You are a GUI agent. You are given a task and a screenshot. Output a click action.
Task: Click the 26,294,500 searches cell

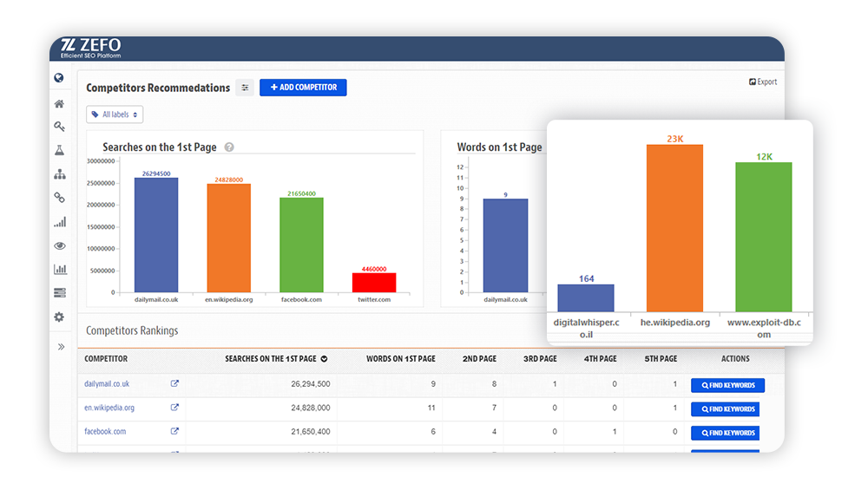click(x=311, y=384)
